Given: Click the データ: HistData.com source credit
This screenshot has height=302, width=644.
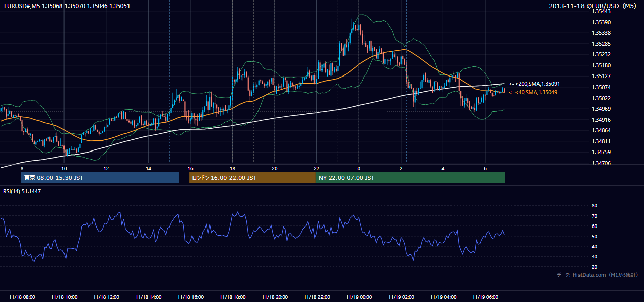Looking at the screenshot, I should pyautogui.click(x=598, y=275).
